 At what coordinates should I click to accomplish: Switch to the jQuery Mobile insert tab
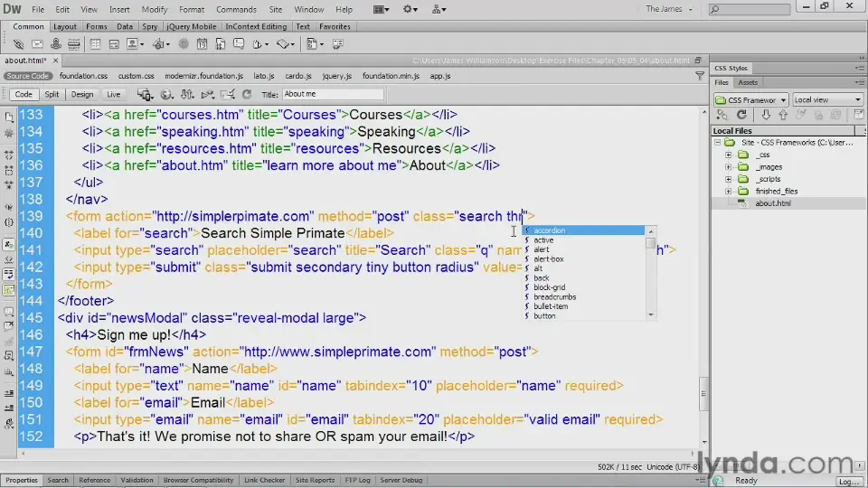[x=191, y=27]
